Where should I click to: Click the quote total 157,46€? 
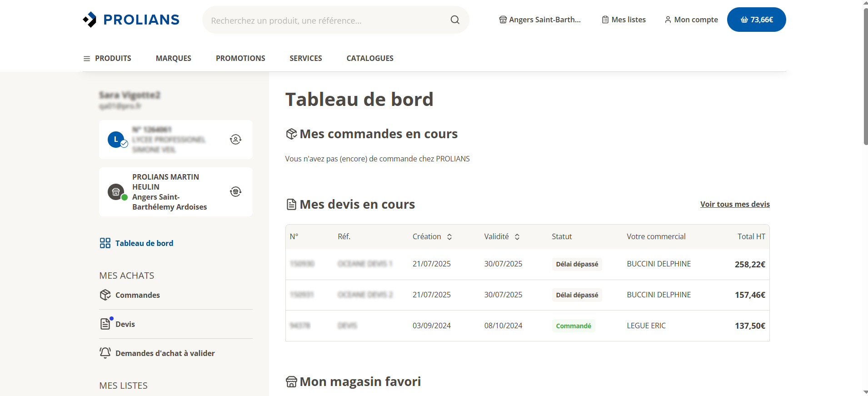pyautogui.click(x=750, y=295)
